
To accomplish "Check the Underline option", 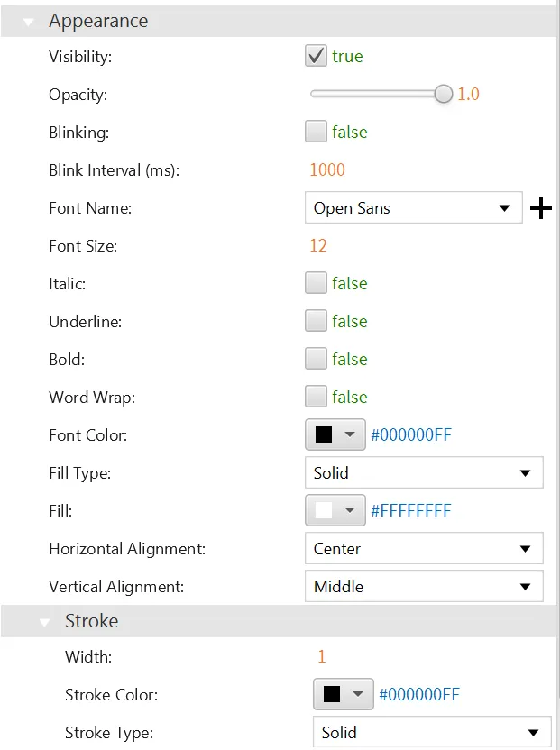I will [x=316, y=322].
